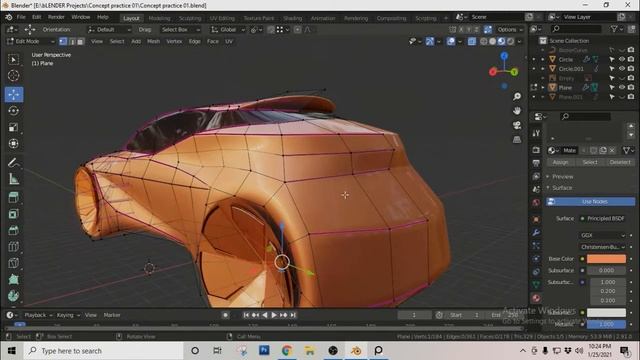Viewport: 640px width, 360px height.
Task: Select the Select Box tool in left toolbar
Action: click(x=13, y=60)
